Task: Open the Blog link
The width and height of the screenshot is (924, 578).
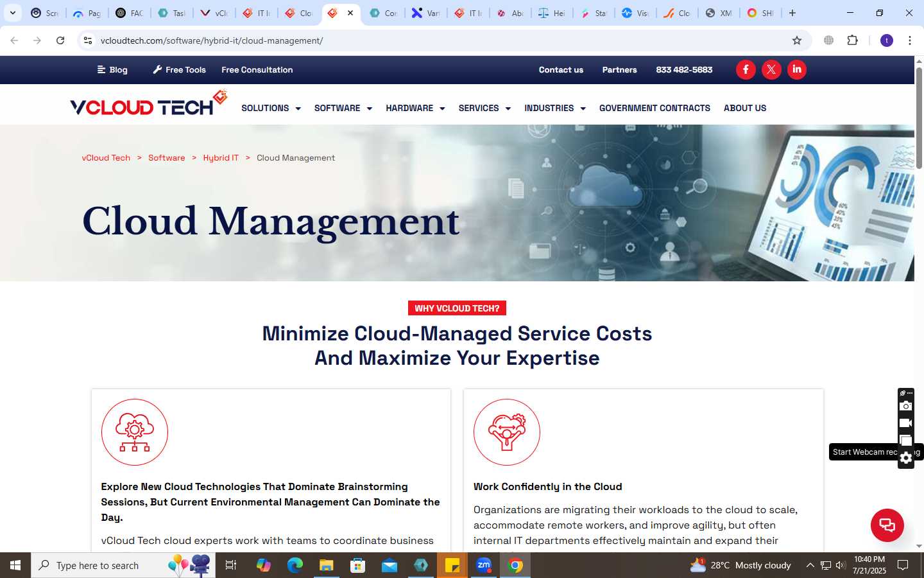Action: [x=112, y=69]
